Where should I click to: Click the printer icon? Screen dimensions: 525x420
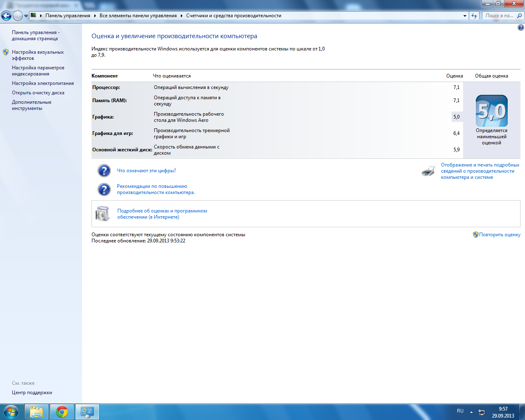428,171
